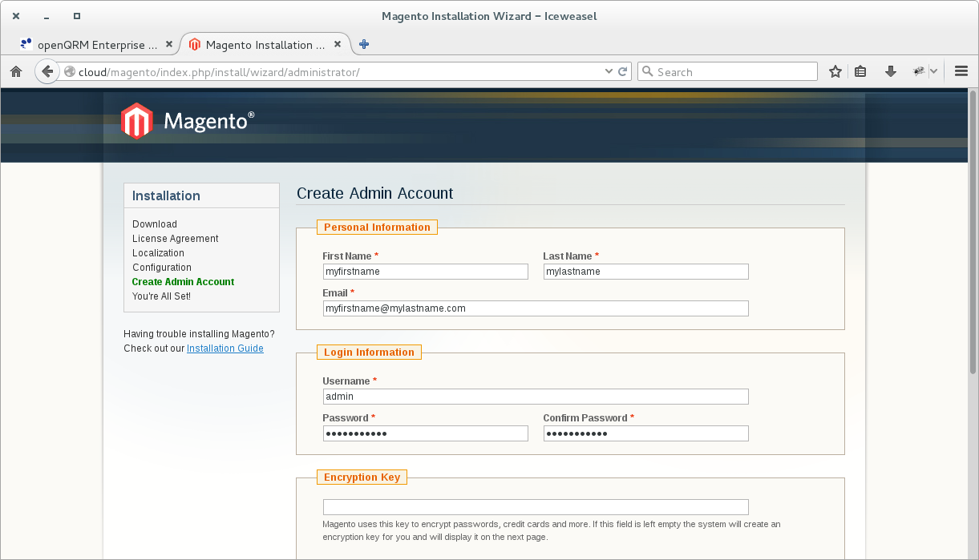979x560 pixels.
Task: Click the search magnifier icon
Action: coord(648,71)
